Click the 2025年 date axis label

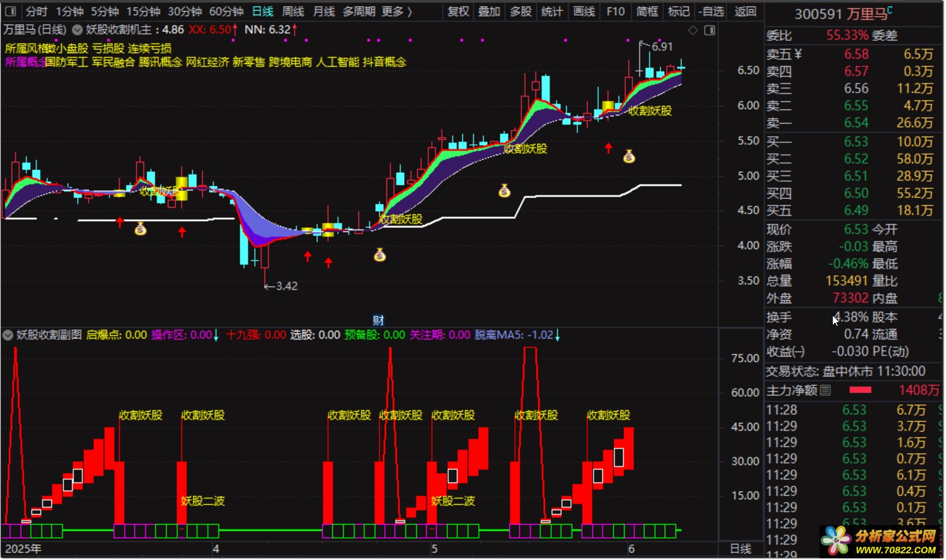tap(23, 549)
